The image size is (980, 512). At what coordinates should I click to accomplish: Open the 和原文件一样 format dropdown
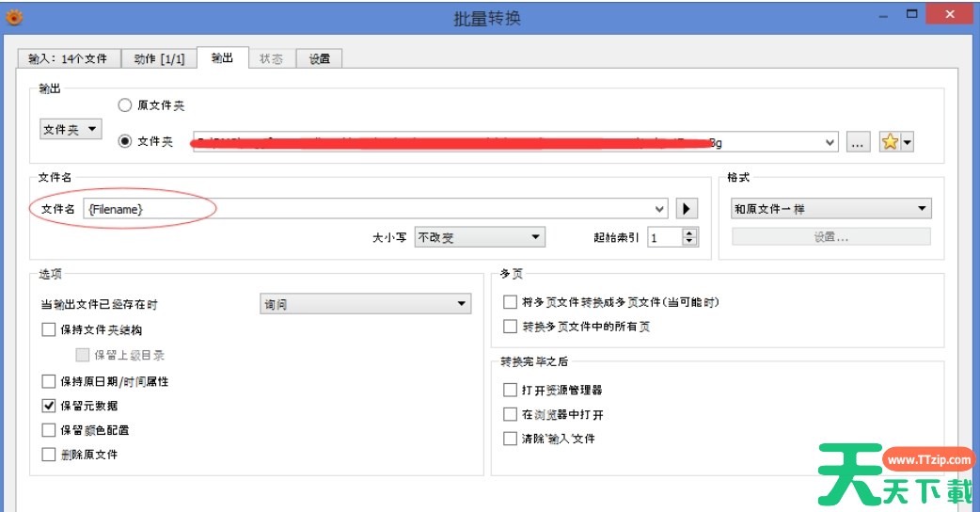(x=830, y=209)
